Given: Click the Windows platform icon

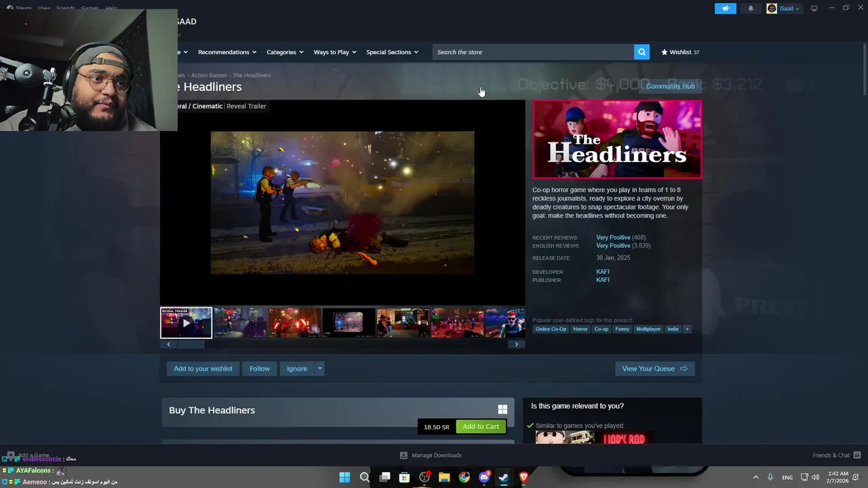Looking at the screenshot, I should [502, 409].
